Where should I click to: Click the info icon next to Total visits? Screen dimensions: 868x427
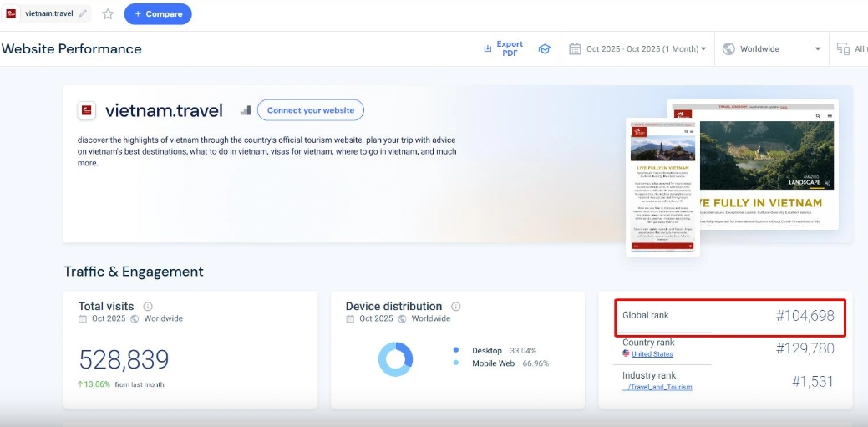click(148, 307)
